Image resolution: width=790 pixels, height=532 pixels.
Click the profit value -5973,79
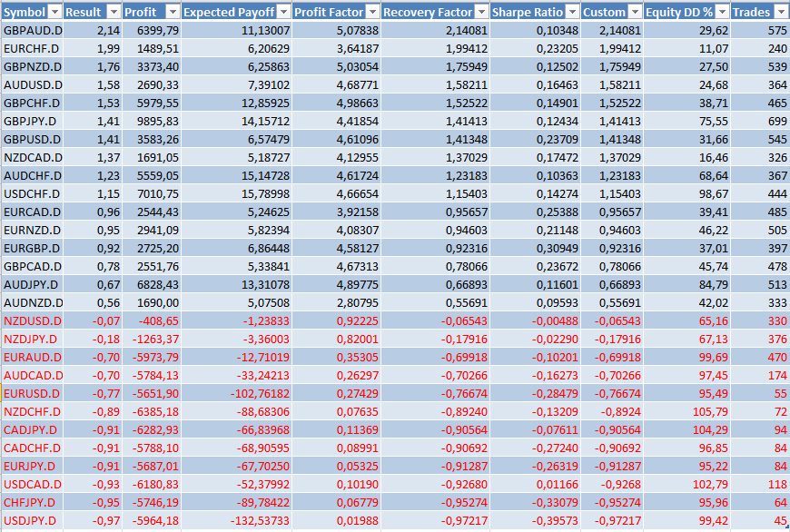(x=155, y=357)
